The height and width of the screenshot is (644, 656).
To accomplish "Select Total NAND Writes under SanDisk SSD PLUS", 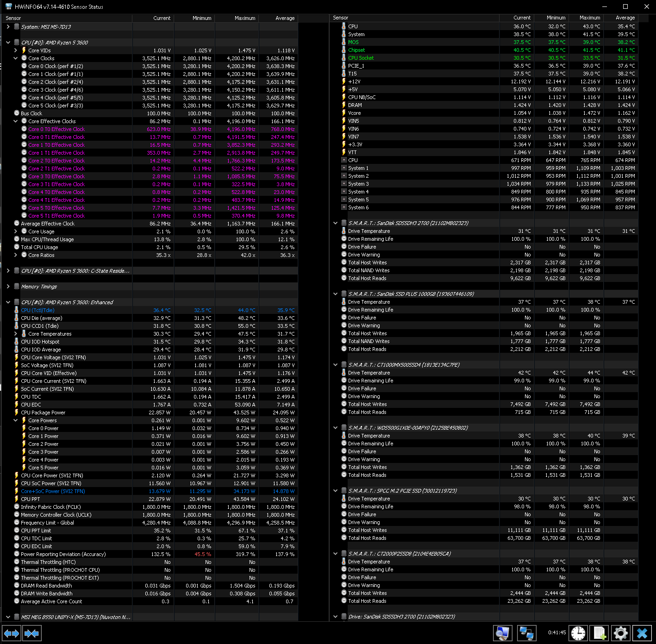I will tap(484, 341).
